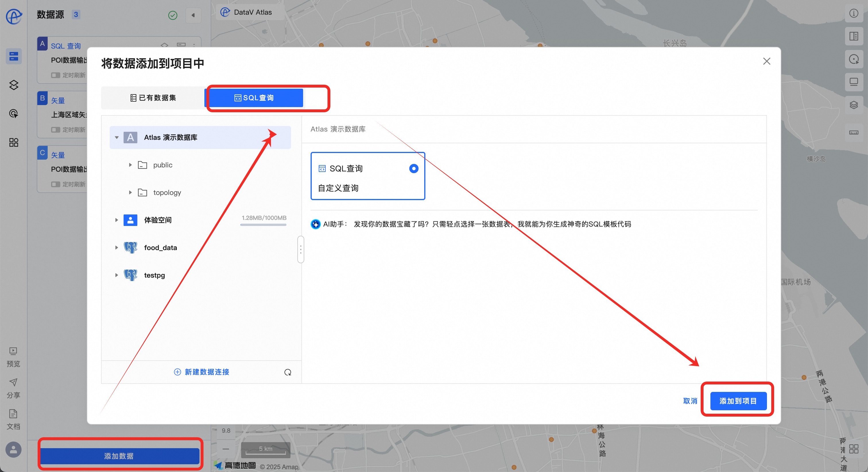
Task: Click the info icon at top right
Action: (x=854, y=13)
